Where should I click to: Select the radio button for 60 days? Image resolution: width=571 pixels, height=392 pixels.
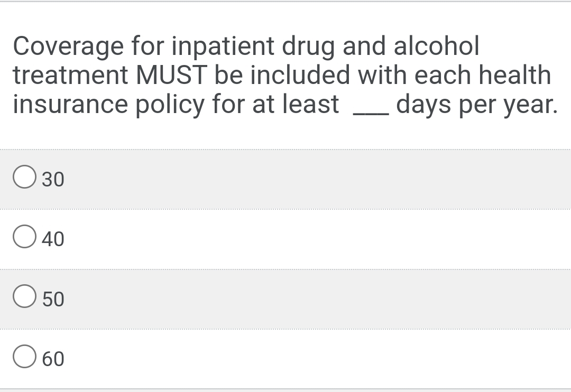[x=24, y=358]
